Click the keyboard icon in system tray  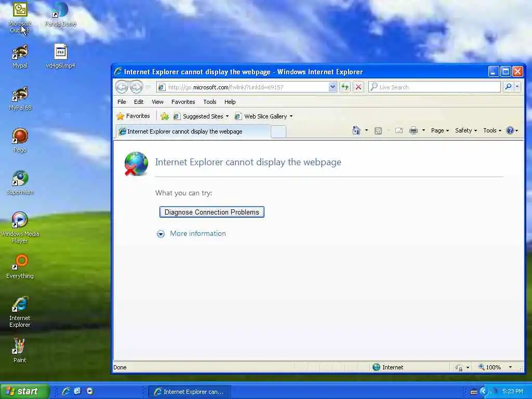[474, 392]
